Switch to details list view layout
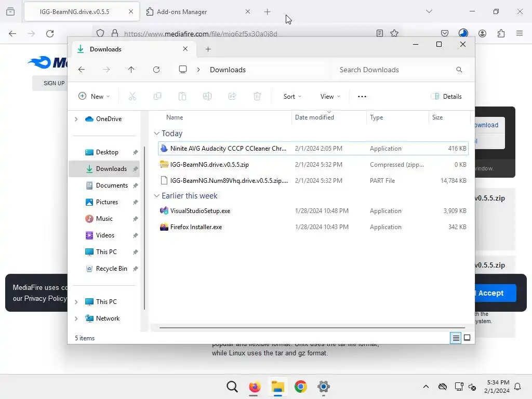Viewport: 532px width, 399px height. point(456,338)
